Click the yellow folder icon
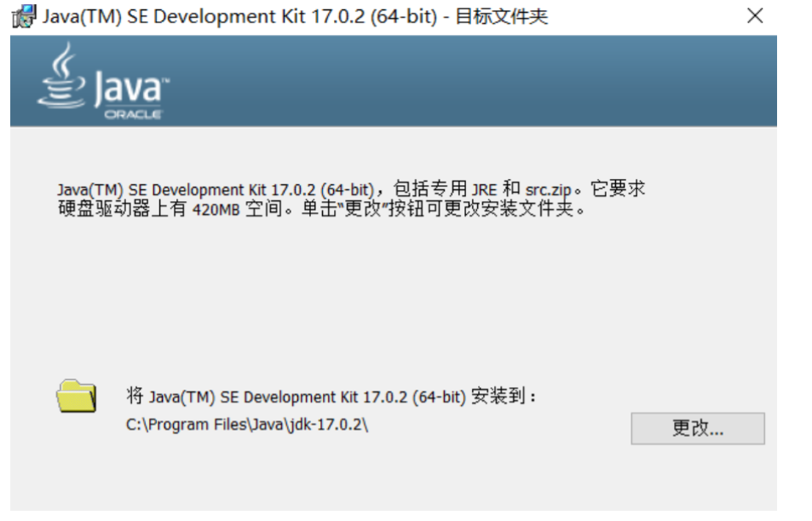This screenshot has width=812, height=521. (76, 397)
